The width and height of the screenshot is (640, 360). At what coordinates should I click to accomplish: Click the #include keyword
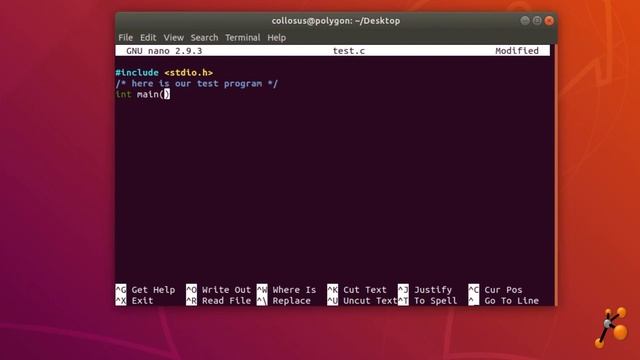click(137, 73)
